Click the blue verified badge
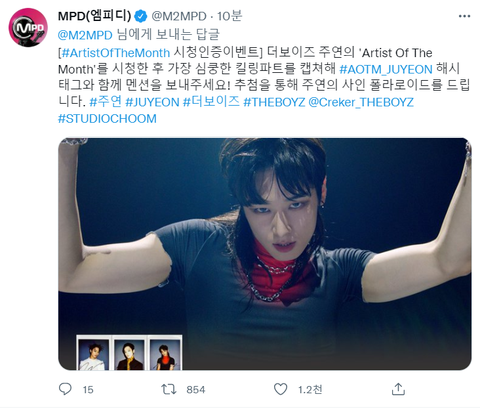The height and width of the screenshot is (409, 480). coord(141,16)
